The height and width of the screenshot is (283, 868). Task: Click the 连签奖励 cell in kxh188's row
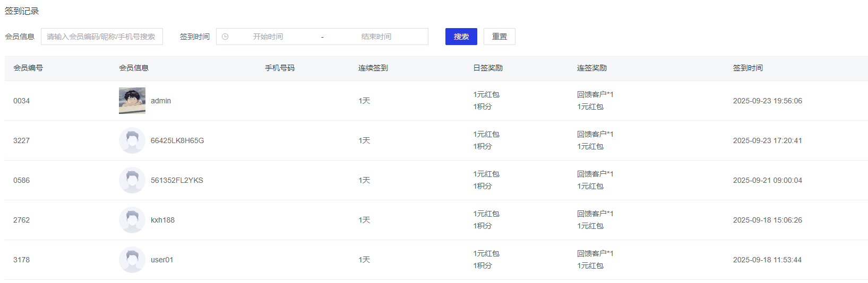595,220
